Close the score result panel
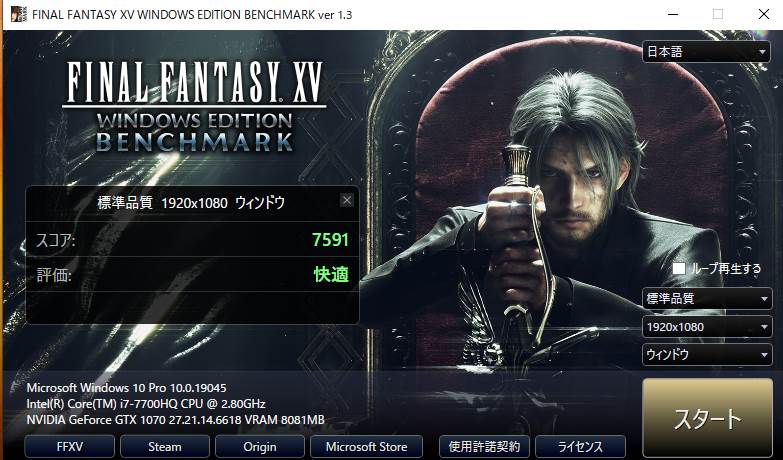 coord(347,200)
